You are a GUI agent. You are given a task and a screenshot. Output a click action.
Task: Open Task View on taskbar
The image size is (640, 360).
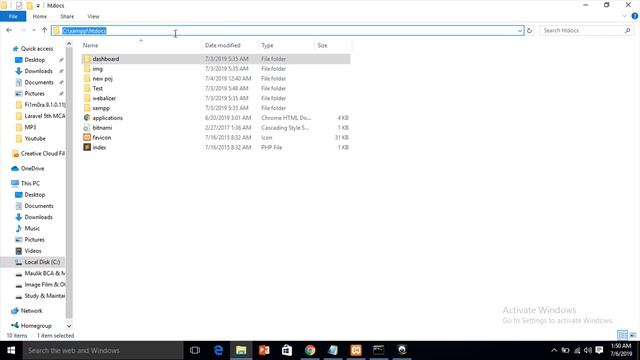195,350
